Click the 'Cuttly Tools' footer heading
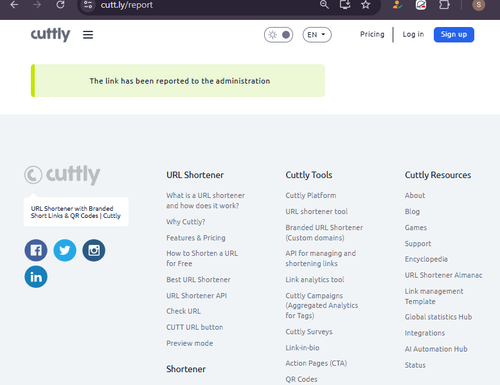 click(x=309, y=175)
